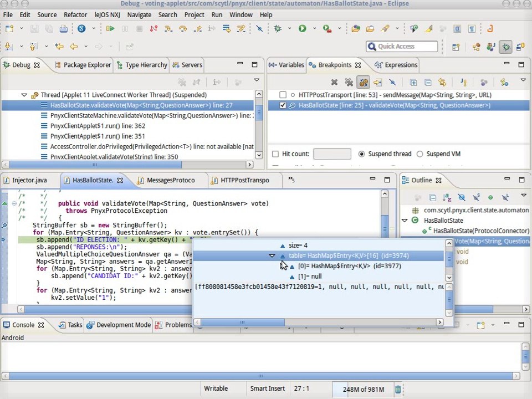
Task: Click Step Return icon in main toolbar
Action: pyautogui.click(x=197, y=29)
